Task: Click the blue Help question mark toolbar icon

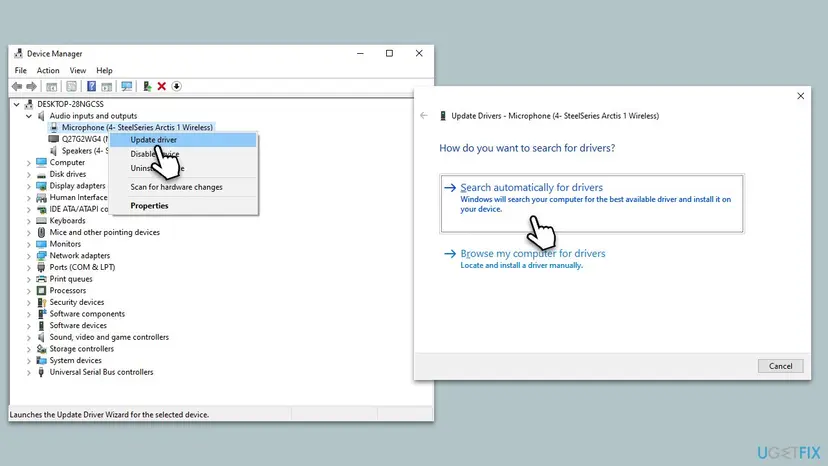Action: pyautogui.click(x=91, y=86)
